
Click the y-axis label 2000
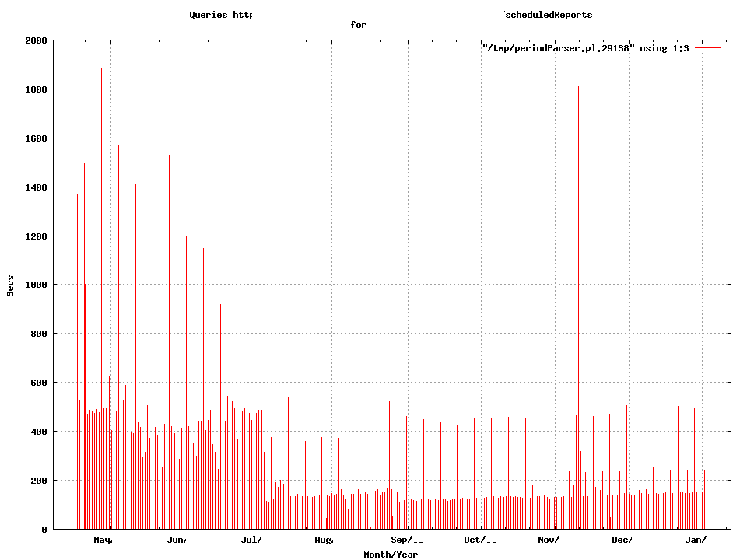(x=36, y=40)
